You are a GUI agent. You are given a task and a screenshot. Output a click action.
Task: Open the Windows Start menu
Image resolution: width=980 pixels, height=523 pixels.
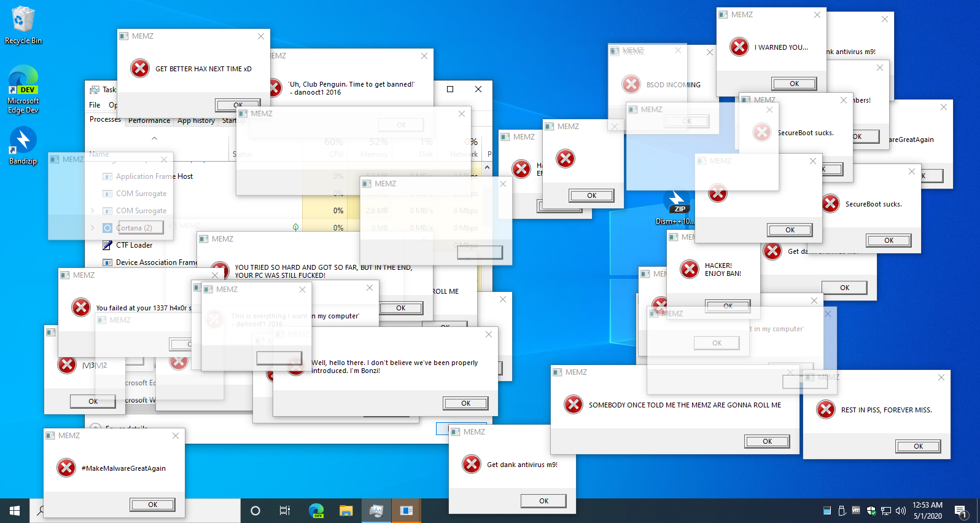click(x=15, y=511)
